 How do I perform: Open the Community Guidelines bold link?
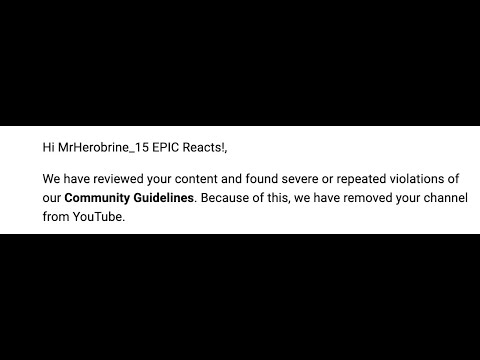tap(129, 198)
